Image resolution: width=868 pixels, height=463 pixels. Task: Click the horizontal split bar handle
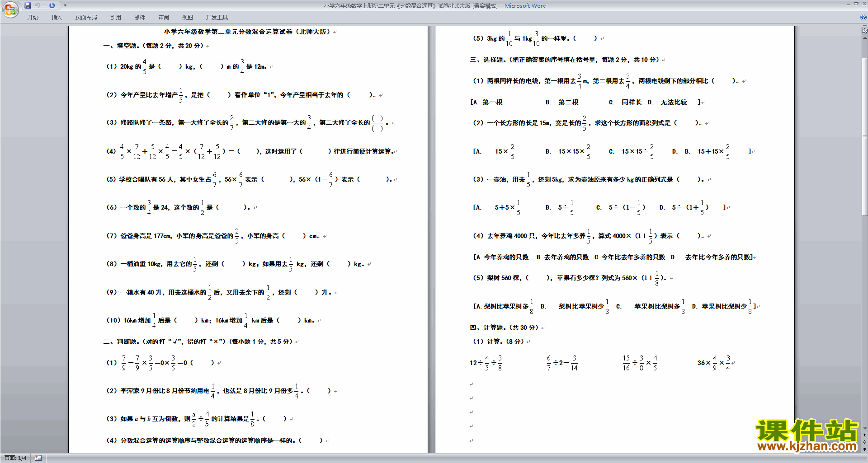click(865, 26)
